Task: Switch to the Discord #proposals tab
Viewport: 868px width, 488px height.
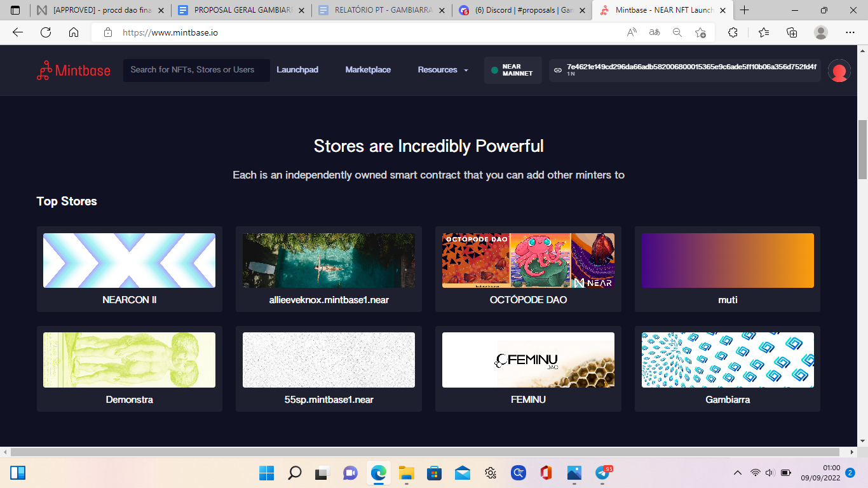Action: click(x=521, y=10)
